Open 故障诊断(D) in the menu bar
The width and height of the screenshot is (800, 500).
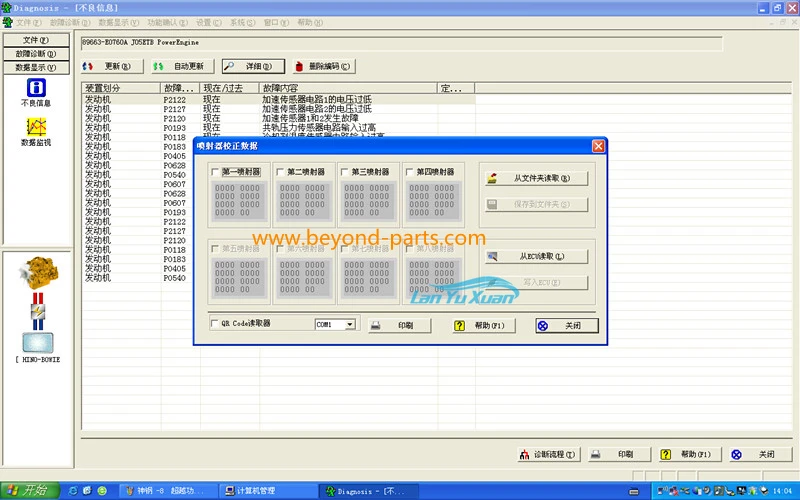[x=70, y=22]
